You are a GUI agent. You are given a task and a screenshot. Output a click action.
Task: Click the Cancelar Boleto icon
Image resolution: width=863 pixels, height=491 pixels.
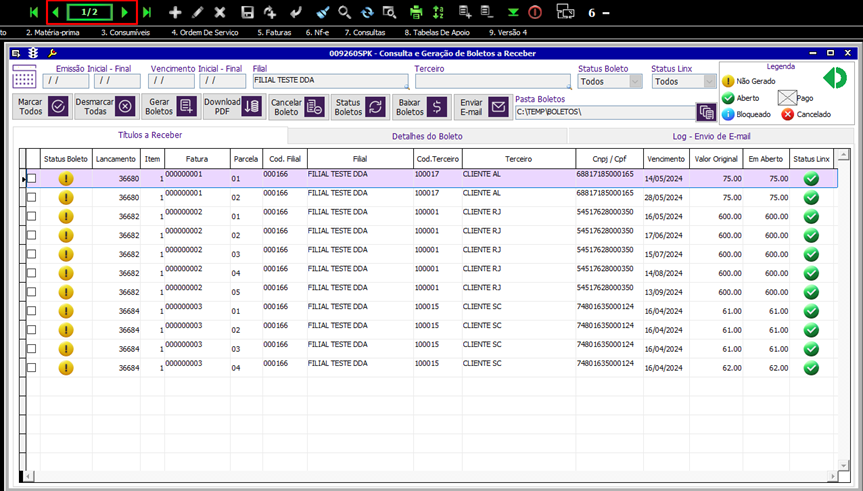click(x=314, y=107)
